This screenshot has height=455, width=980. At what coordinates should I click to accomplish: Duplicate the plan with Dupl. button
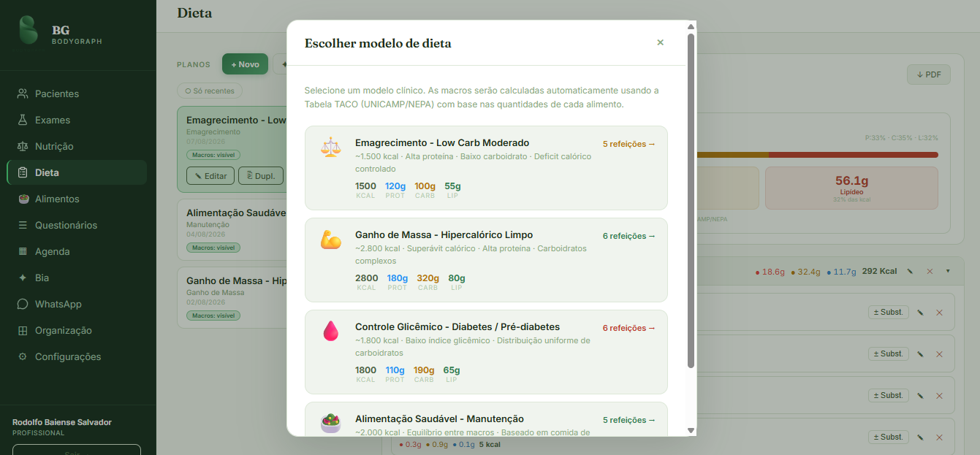[261, 176]
